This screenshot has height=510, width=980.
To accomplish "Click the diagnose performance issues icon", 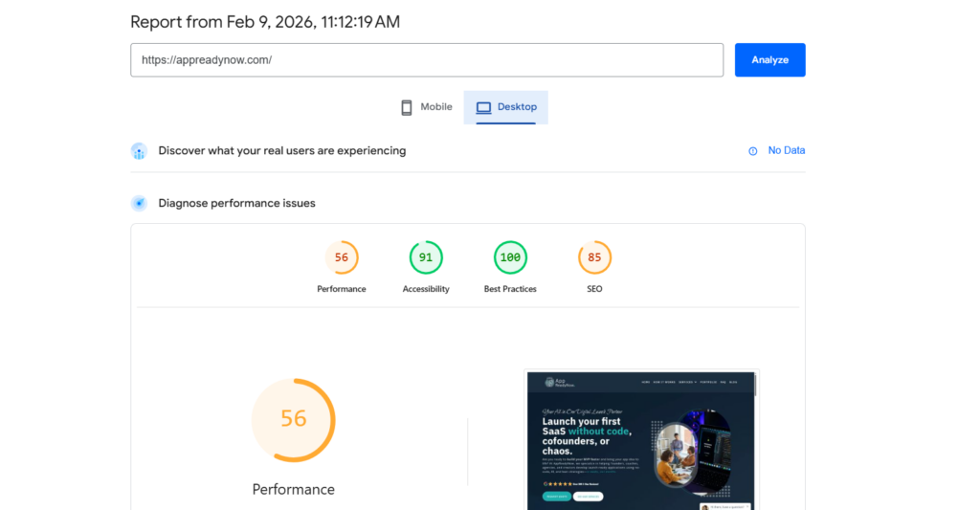I will tap(139, 203).
